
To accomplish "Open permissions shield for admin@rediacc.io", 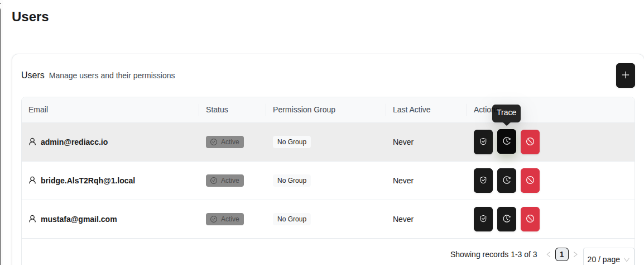I will click(x=483, y=142).
